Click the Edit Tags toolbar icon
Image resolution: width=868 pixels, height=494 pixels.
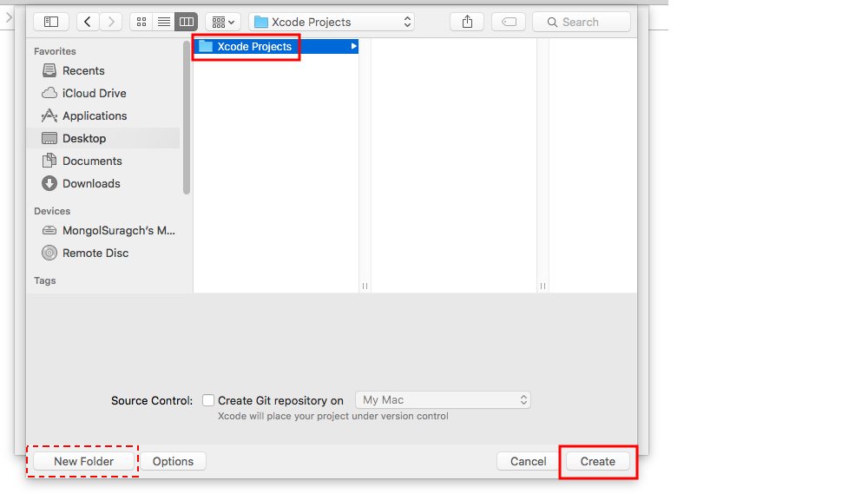click(509, 23)
